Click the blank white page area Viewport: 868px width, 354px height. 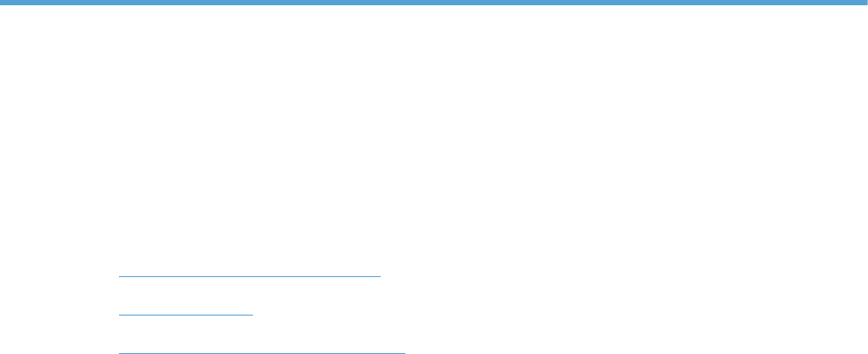click(x=434, y=138)
